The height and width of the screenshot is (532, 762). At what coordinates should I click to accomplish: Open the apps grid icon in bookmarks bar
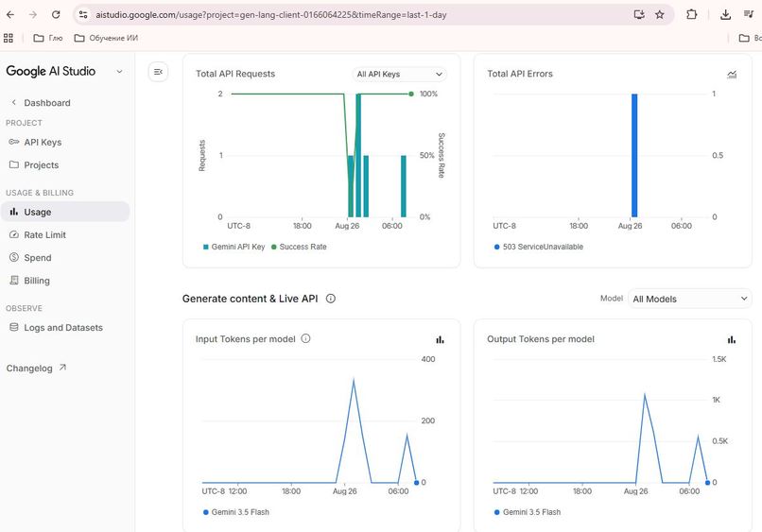(9, 38)
